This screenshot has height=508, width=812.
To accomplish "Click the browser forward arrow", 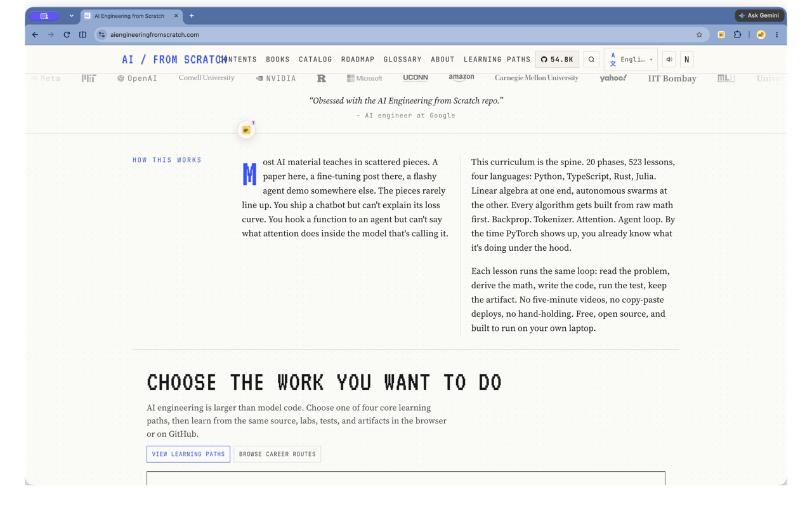I will (x=51, y=35).
